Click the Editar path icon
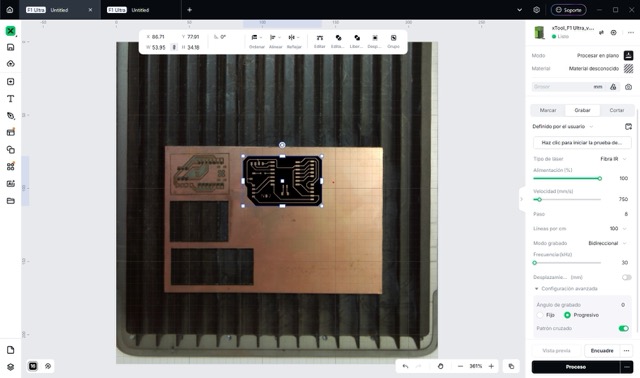Screen dimensions: 640x378 click(320, 38)
